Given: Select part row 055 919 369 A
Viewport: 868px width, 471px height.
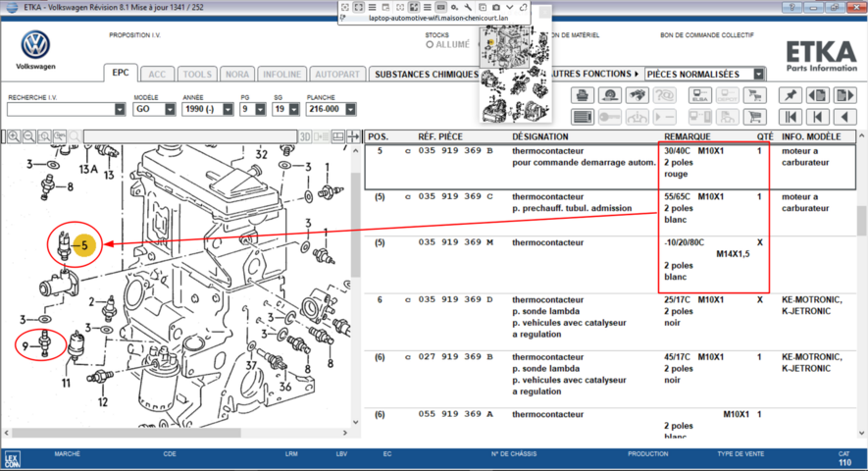Looking at the screenshot, I should 610,424.
